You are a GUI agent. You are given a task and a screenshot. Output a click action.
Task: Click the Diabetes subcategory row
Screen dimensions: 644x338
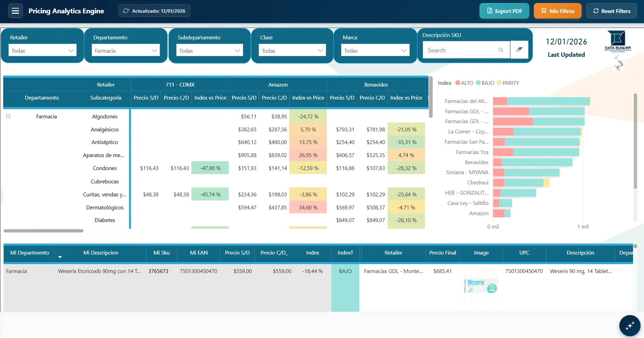point(105,220)
